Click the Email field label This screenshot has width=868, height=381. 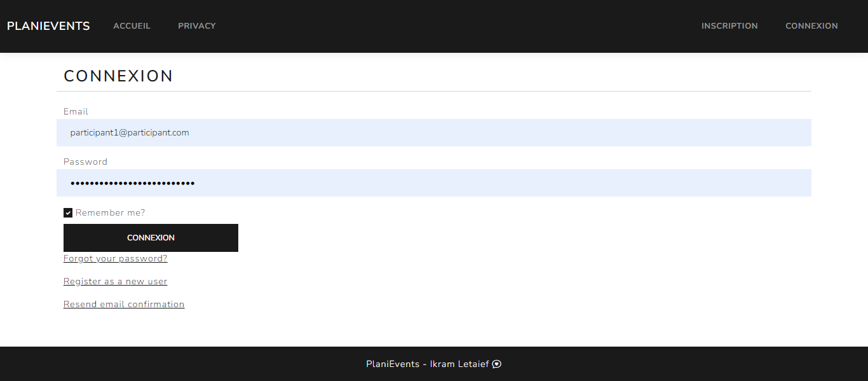click(76, 111)
